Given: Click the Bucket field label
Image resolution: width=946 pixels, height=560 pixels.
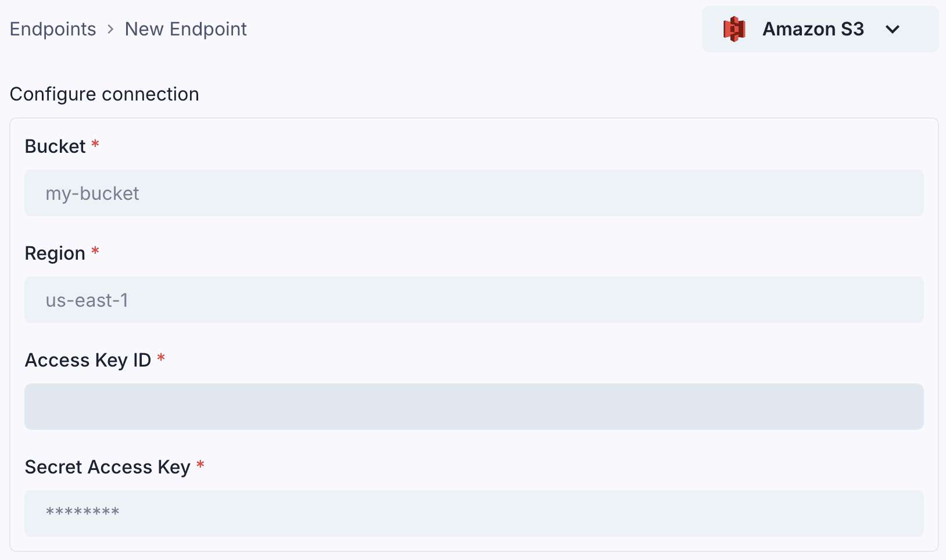Looking at the screenshot, I should [x=55, y=146].
